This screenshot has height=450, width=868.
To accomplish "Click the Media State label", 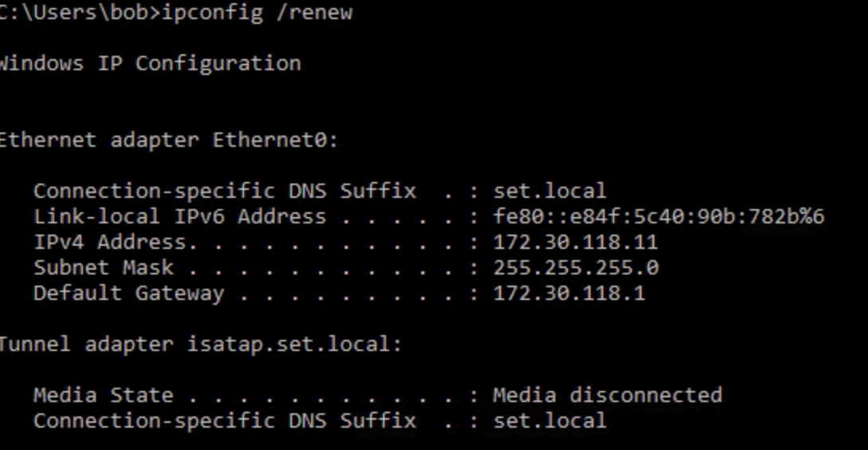I will [103, 396].
